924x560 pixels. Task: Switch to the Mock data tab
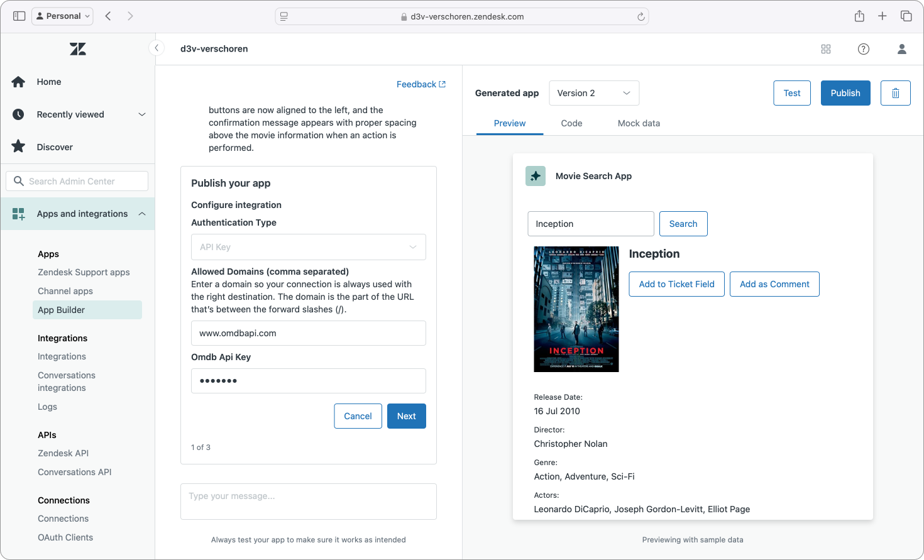pos(639,123)
